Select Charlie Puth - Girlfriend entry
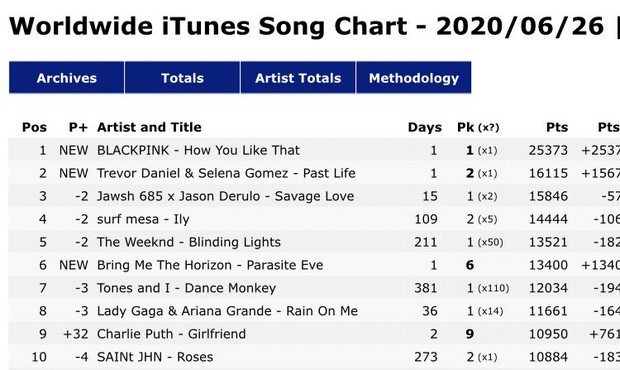620x370 pixels. point(314,334)
